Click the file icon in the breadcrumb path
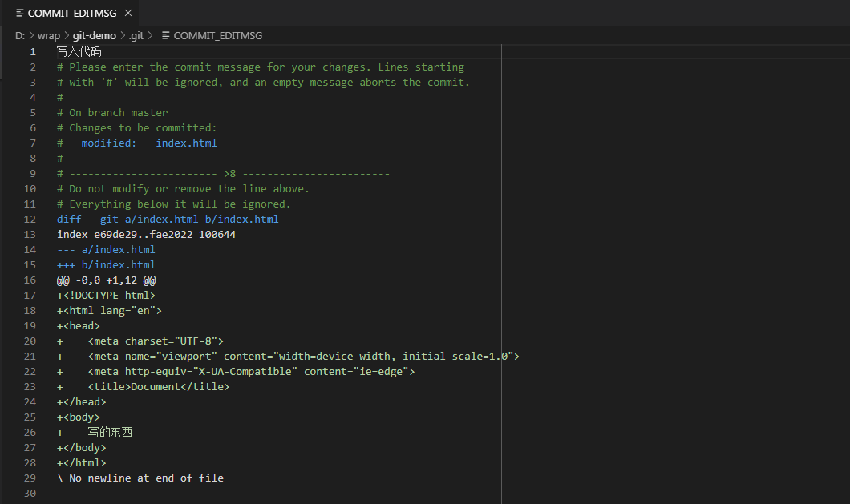Viewport: 850px width, 504px height. (166, 35)
